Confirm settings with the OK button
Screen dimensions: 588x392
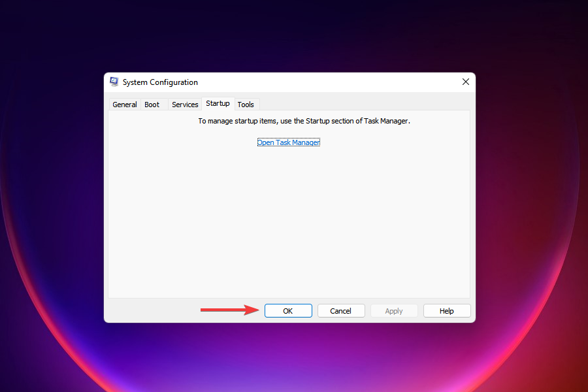288,310
